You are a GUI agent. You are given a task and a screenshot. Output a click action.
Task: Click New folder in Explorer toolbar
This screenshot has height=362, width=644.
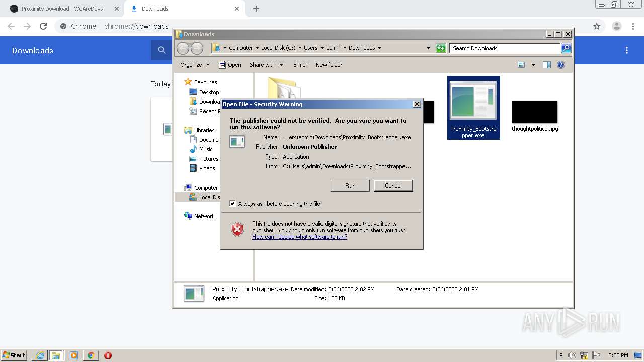pos(329,65)
